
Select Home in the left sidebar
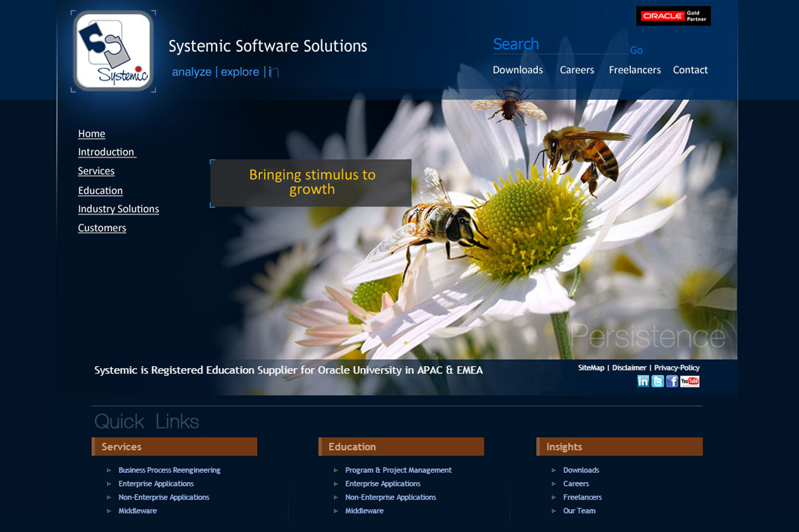tap(91, 133)
